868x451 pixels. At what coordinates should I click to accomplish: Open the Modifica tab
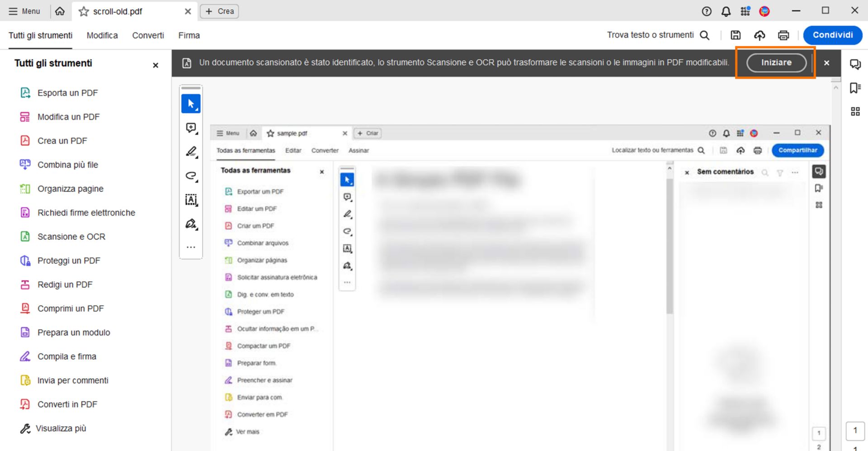(x=102, y=35)
